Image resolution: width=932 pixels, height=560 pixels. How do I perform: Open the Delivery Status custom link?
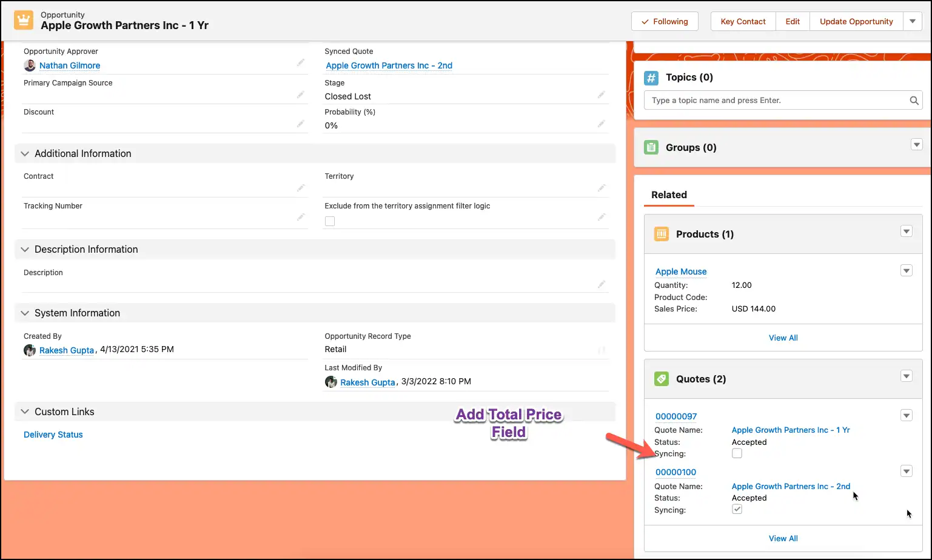click(53, 435)
